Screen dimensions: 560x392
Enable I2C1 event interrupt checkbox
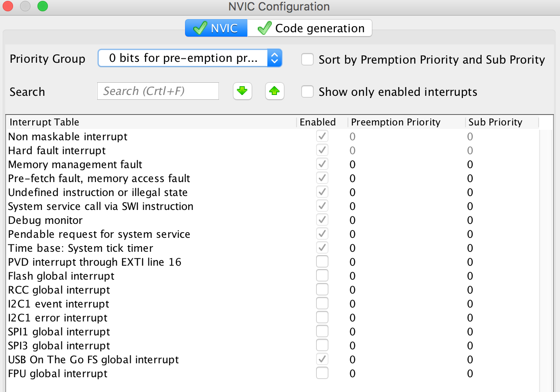pos(322,304)
